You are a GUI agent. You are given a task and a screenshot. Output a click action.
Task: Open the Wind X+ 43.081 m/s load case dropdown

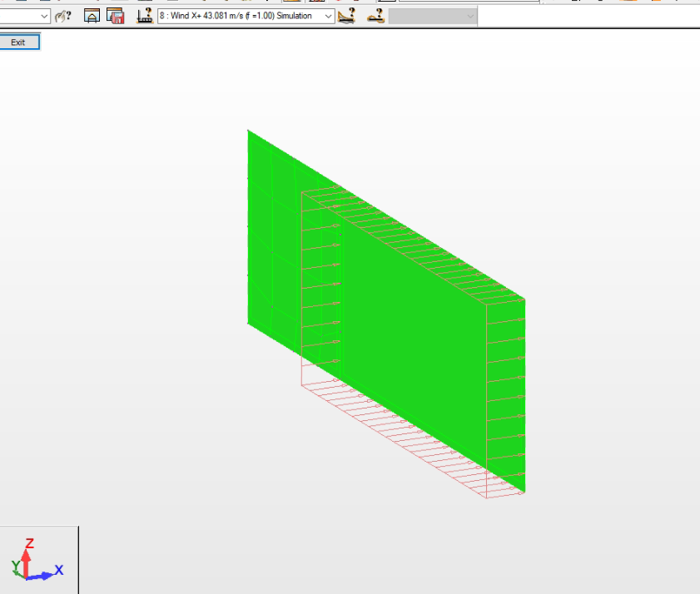329,15
